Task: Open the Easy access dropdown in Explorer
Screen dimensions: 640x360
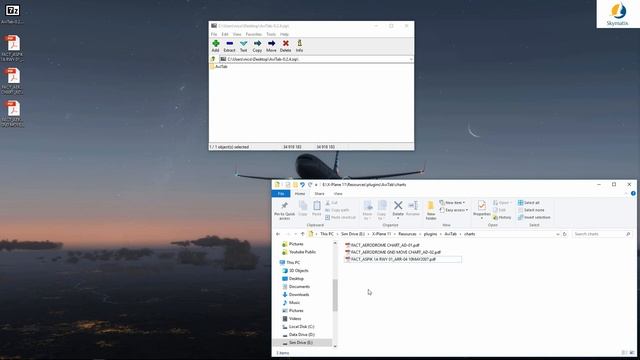Action: point(454,210)
